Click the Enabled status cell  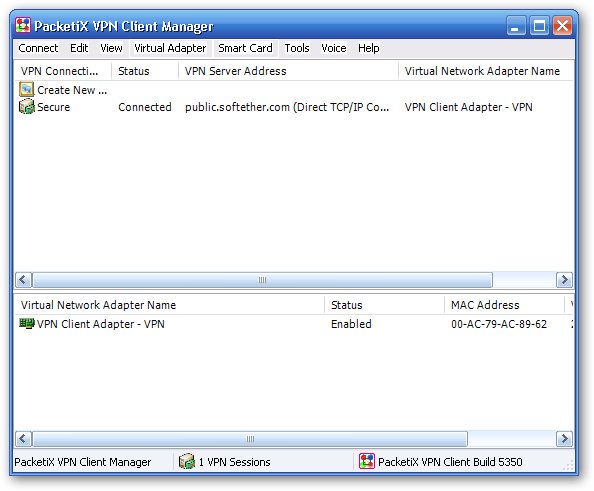(x=351, y=324)
